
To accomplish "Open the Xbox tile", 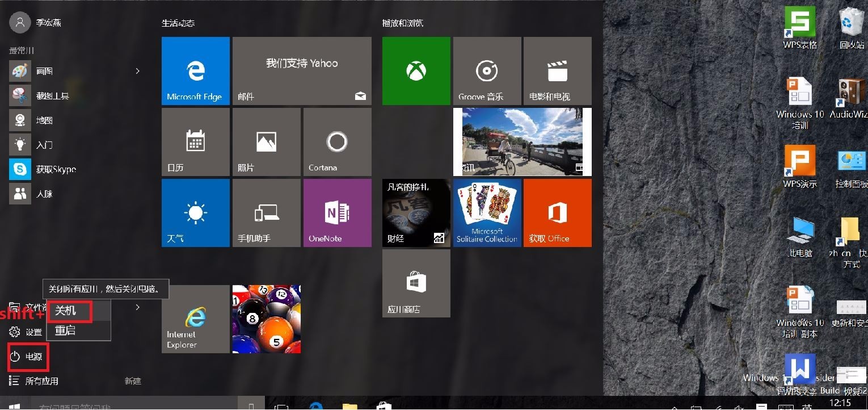I will 416,71.
